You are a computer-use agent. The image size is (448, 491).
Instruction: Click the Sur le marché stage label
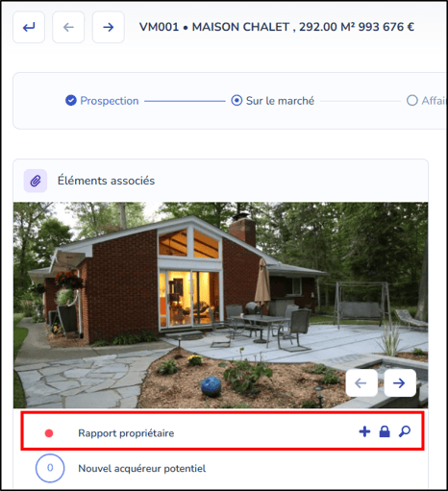point(280,101)
